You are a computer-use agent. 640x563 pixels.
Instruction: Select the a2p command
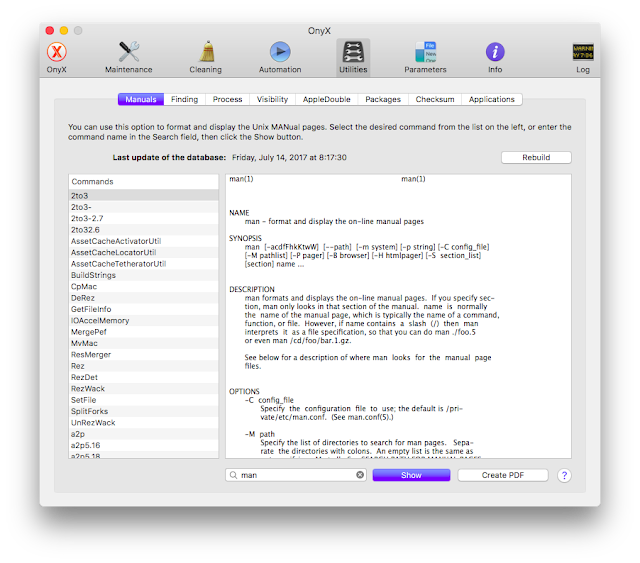[143, 434]
